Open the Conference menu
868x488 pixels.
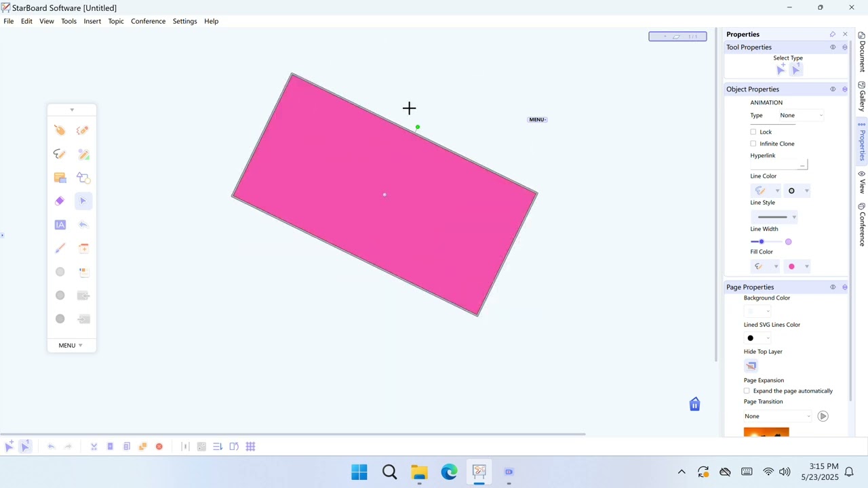pyautogui.click(x=149, y=21)
